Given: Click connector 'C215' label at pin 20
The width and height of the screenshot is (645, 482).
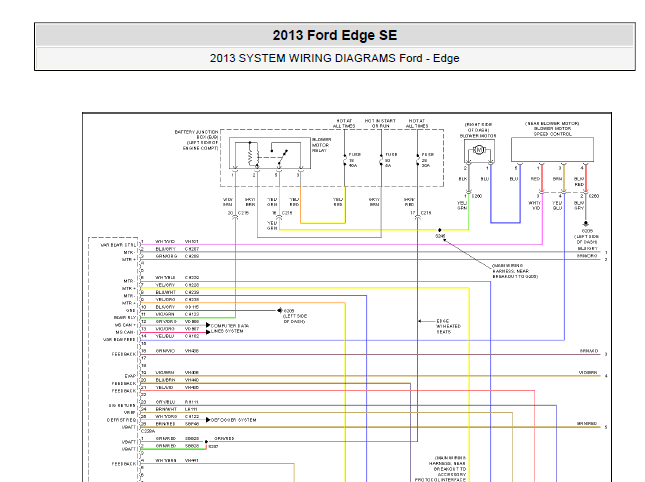Looking at the screenshot, I should pyautogui.click(x=244, y=213).
